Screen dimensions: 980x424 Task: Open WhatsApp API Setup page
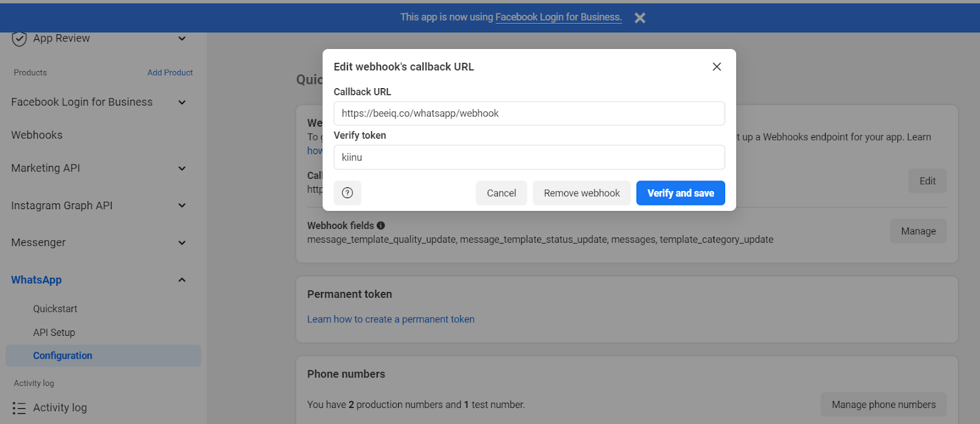(x=54, y=333)
